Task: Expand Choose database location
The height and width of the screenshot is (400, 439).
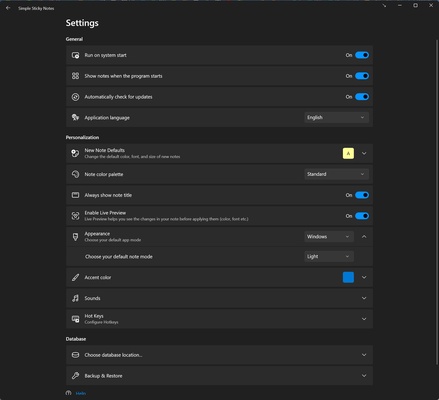Action: (x=364, y=355)
